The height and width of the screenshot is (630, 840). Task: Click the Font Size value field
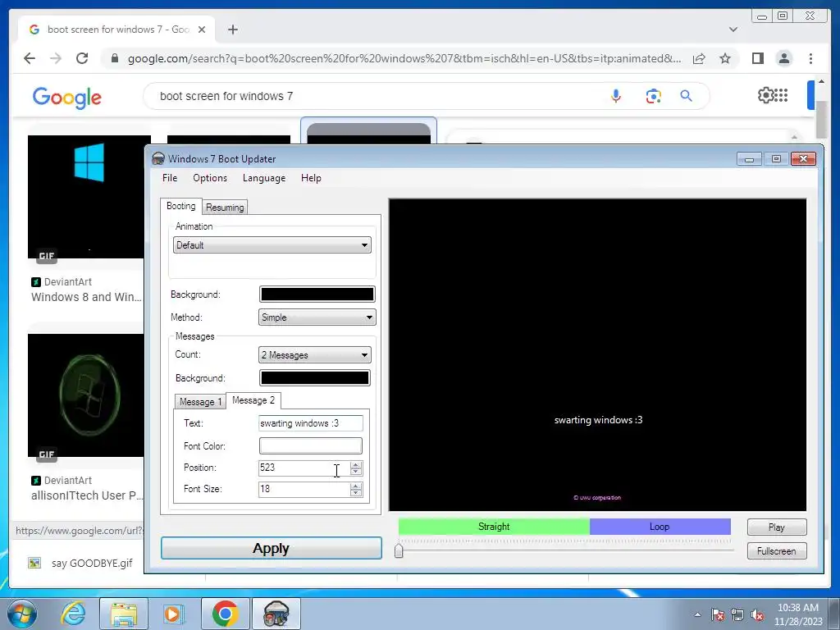coord(304,489)
